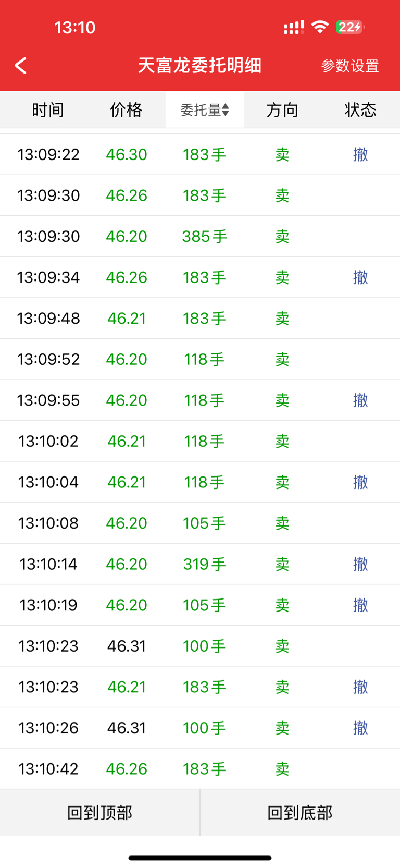The height and width of the screenshot is (868, 400).
Task: Tap 撤 status on 13:09:22 row
Action: [360, 154]
